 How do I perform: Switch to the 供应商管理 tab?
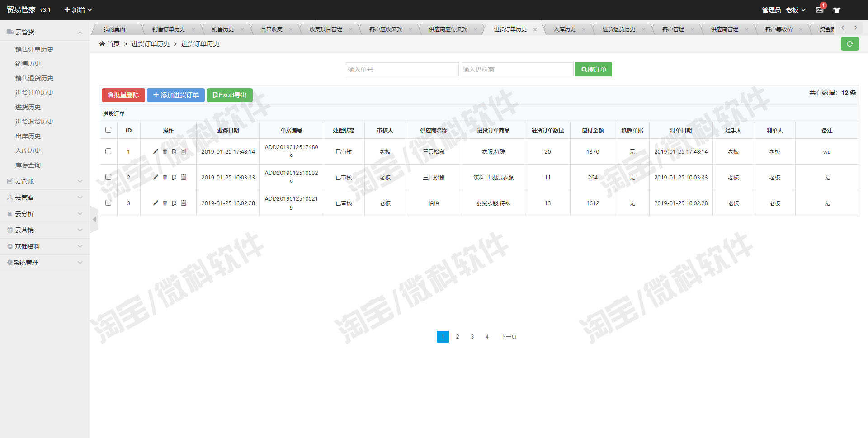coord(725,29)
